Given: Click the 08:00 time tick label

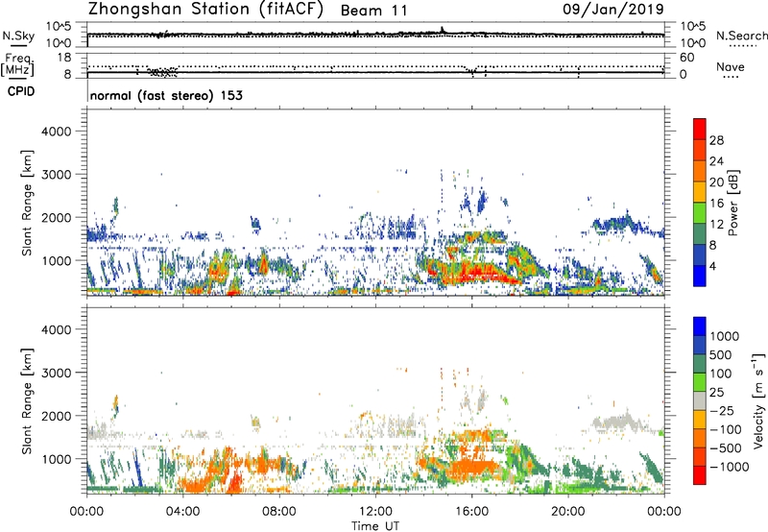Looking at the screenshot, I should [x=278, y=512].
